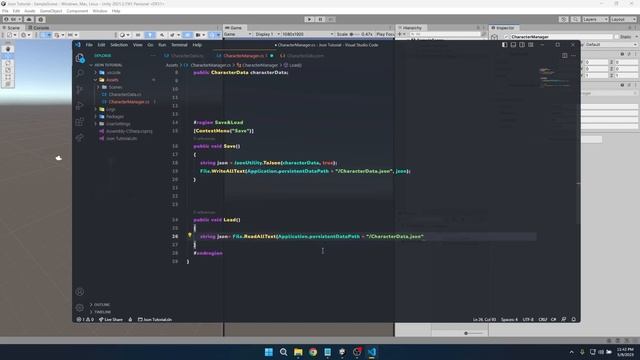Open Game view resolution 1080x1000 dropdown
Screen dimensions: 640x360
click(x=307, y=34)
